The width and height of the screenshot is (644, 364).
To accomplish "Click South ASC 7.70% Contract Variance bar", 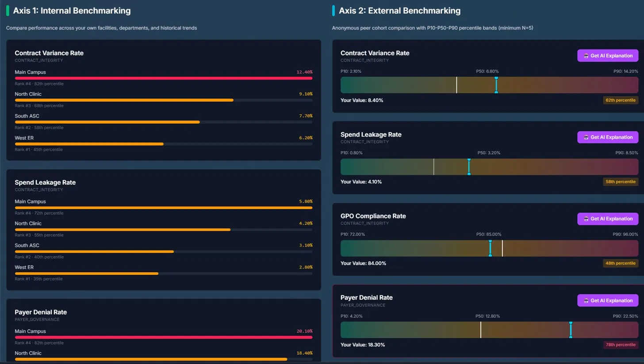I will pos(164,122).
